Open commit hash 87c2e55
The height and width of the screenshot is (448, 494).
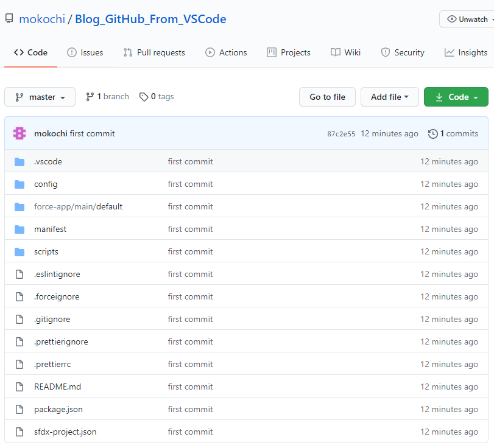341,134
